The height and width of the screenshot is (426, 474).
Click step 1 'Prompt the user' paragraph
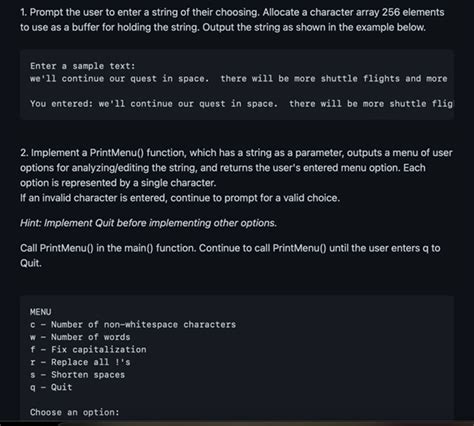click(x=232, y=20)
